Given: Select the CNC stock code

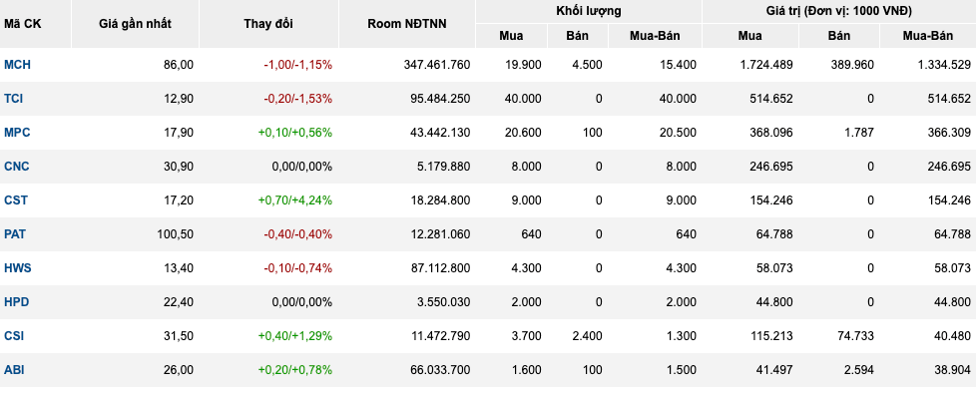Looking at the screenshot, I should tap(16, 167).
